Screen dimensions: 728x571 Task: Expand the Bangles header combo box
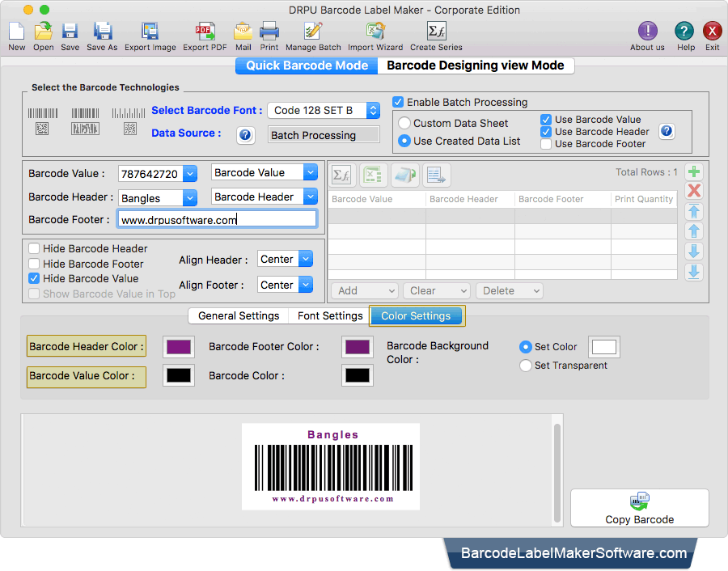(x=189, y=198)
